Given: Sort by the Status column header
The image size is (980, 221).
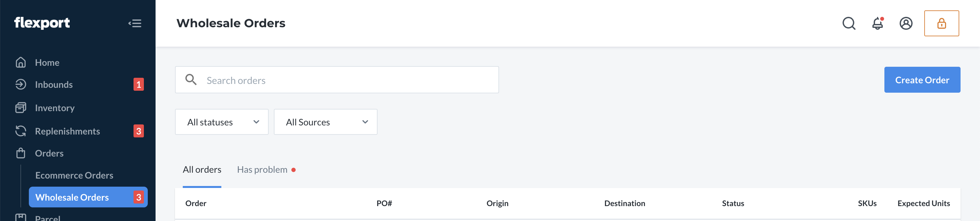Looking at the screenshot, I should (733, 203).
